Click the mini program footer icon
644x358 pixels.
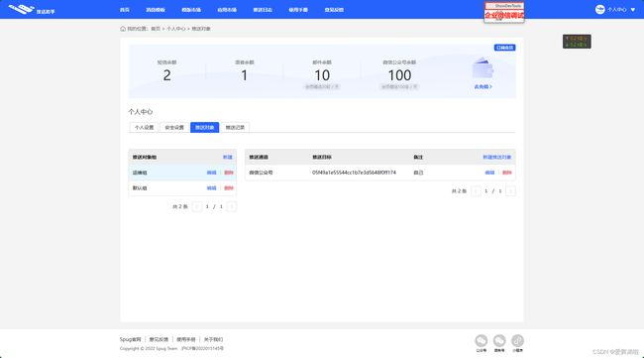click(x=517, y=341)
